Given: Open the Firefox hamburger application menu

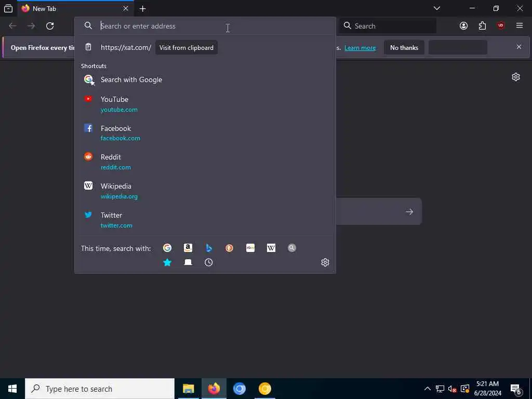Looking at the screenshot, I should 520,26.
